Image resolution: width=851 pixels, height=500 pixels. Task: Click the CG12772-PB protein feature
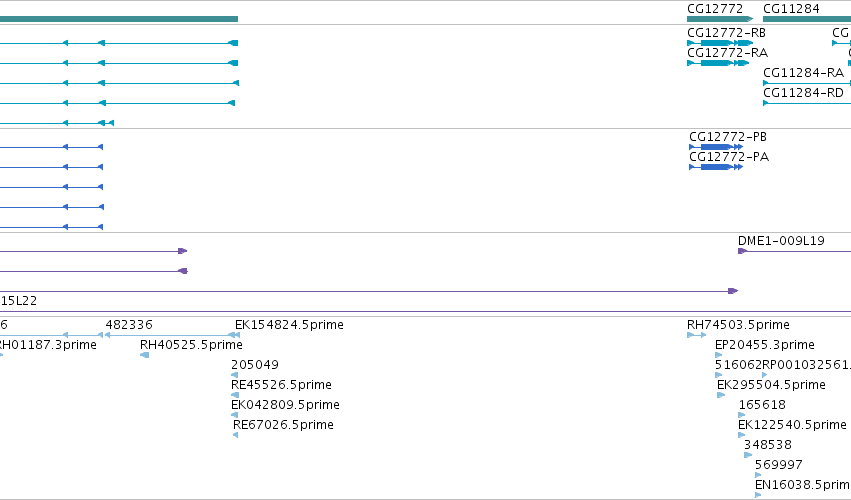click(x=716, y=147)
